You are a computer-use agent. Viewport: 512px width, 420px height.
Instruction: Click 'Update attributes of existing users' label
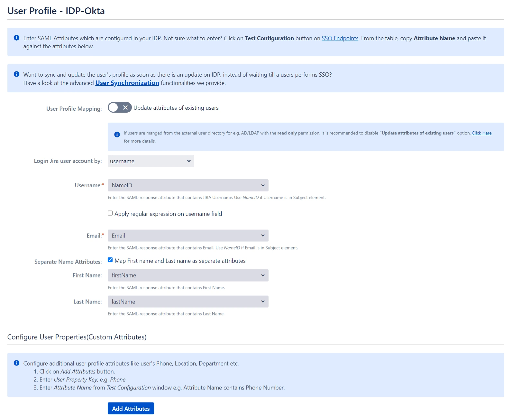pyautogui.click(x=176, y=108)
